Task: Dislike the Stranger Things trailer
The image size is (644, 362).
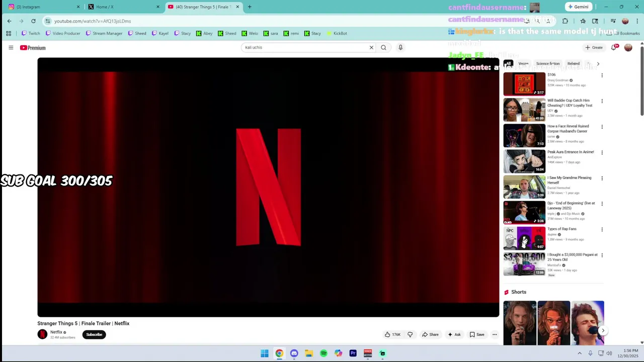Action: pos(410,334)
